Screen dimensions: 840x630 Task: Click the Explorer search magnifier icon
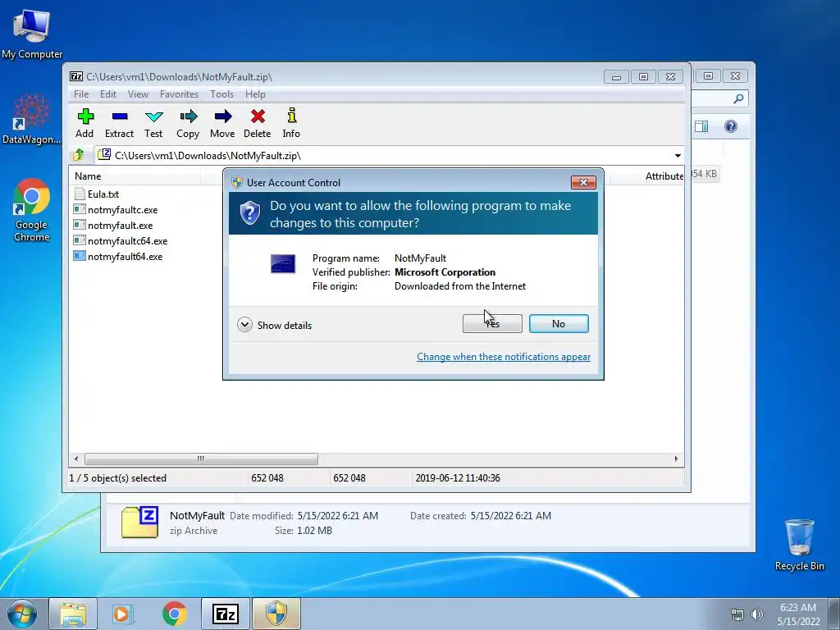coord(738,98)
